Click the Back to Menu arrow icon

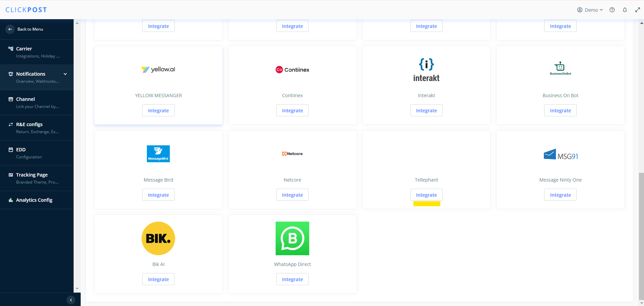[10, 29]
